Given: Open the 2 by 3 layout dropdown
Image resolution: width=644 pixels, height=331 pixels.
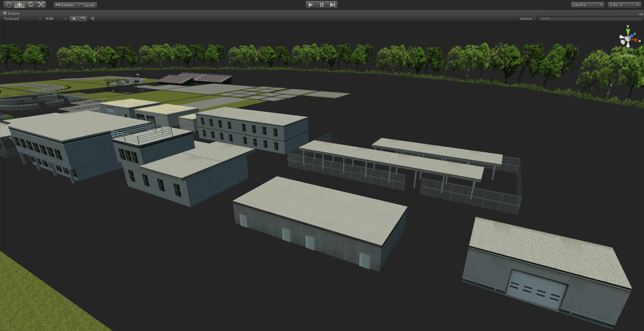Looking at the screenshot, I should tap(624, 5).
